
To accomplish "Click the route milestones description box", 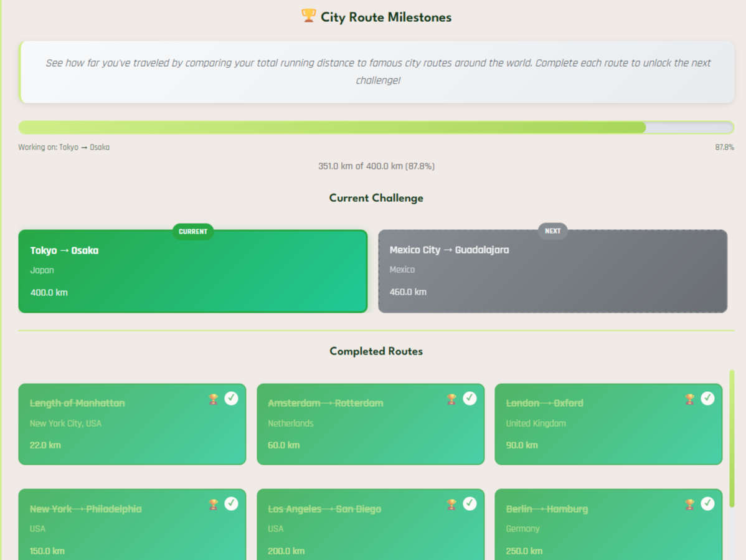I will (377, 72).
